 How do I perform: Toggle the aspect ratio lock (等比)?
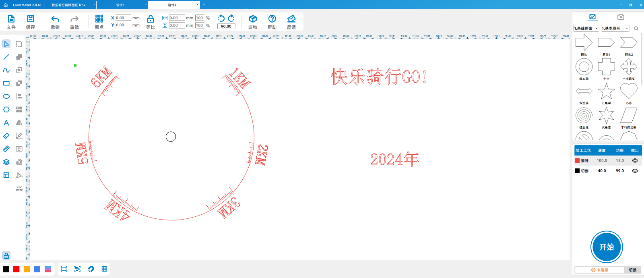click(151, 19)
